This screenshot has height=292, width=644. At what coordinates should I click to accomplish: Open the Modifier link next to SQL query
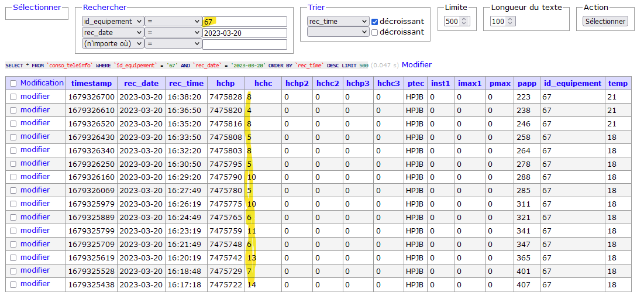[416, 64]
